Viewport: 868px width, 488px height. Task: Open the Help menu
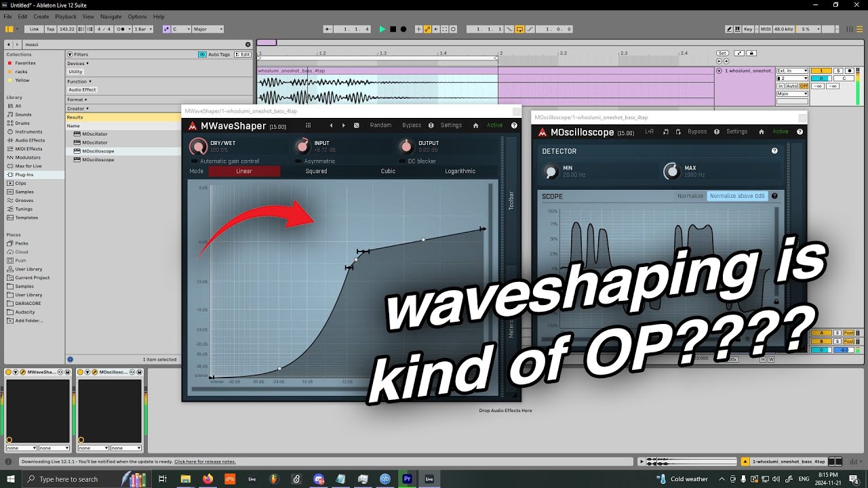tap(159, 16)
